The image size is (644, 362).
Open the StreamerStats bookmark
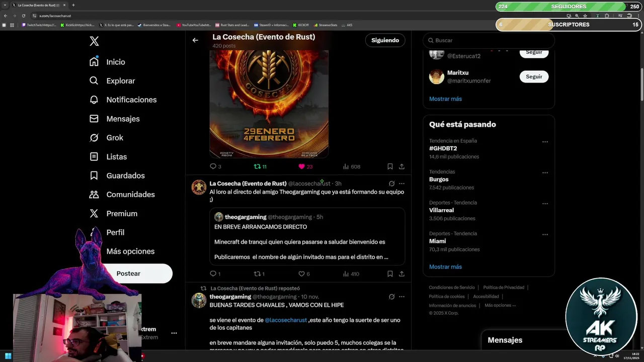coord(326,25)
